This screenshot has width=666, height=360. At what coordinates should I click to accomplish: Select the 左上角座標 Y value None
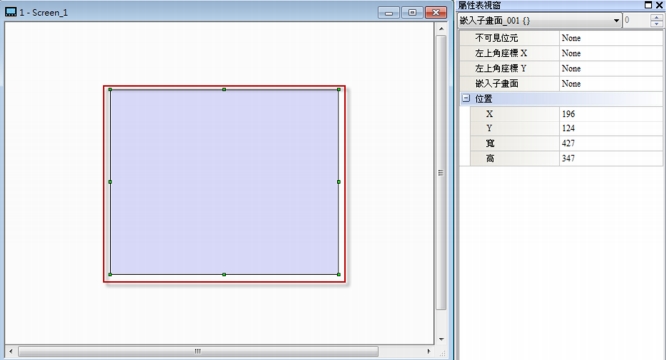click(x=610, y=68)
